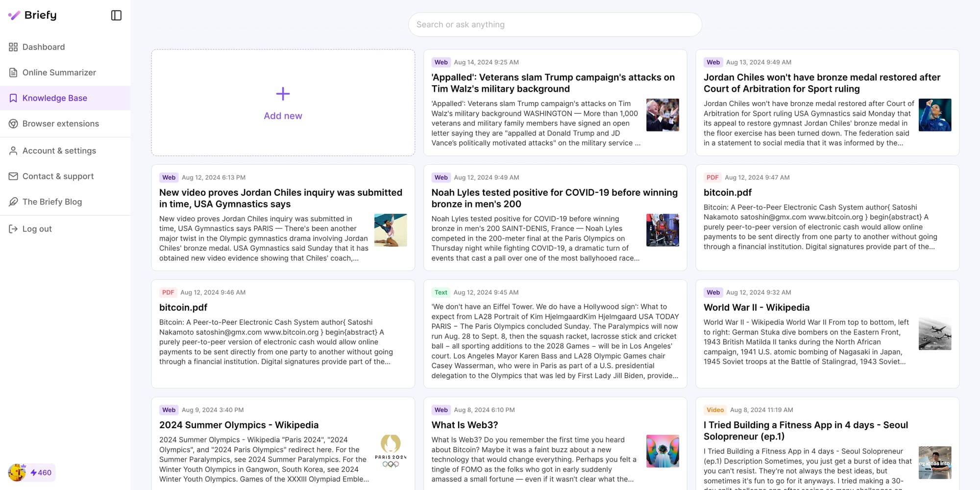Click the PDF tag dated Aug 12 9:46 AM
Screen dimensions: 980x490
pyautogui.click(x=168, y=292)
